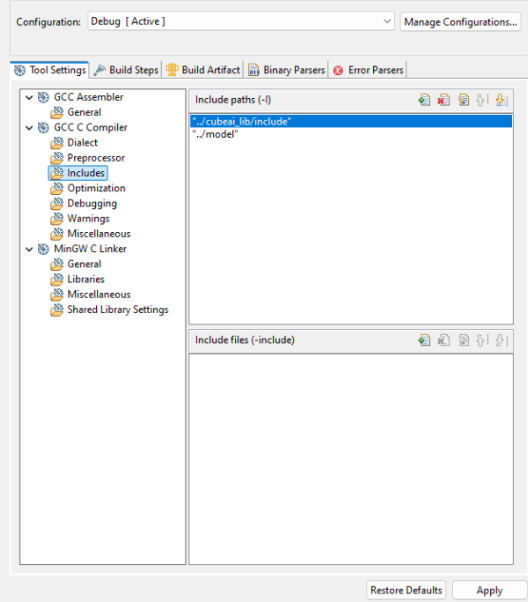Open the Optimization settings page
Screen dimensions: 528x602
coord(96,188)
